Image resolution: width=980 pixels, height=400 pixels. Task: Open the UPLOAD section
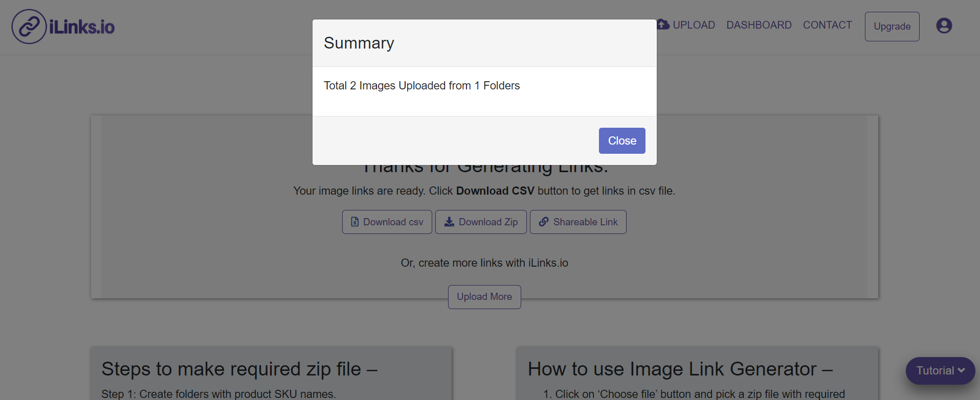[x=694, y=25]
